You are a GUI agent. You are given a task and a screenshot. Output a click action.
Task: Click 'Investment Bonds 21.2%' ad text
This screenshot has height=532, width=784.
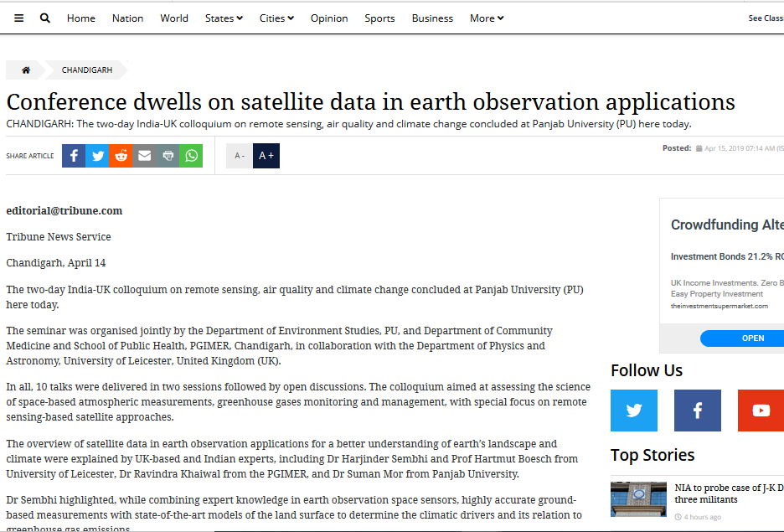point(727,256)
